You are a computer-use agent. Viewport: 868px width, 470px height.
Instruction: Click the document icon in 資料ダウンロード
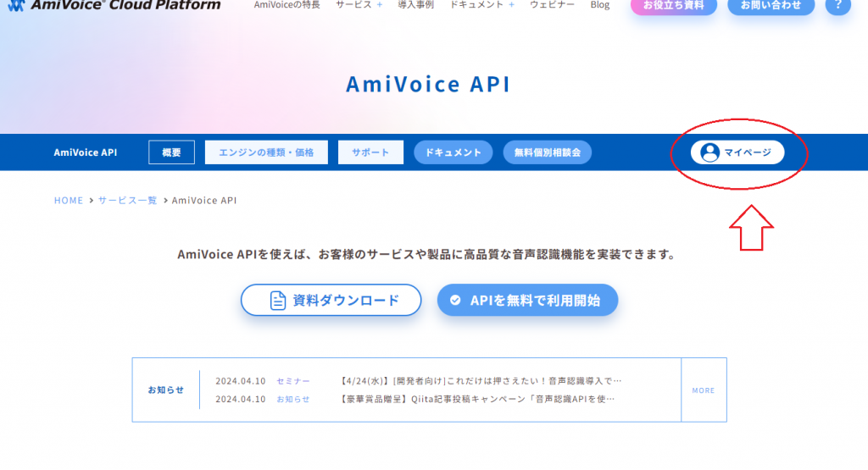pyautogui.click(x=278, y=301)
